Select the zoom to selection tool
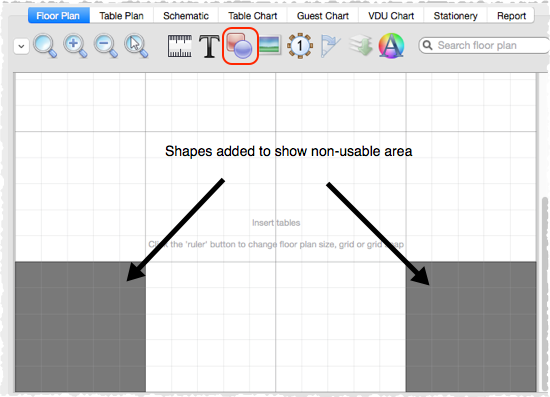The height and width of the screenshot is (397, 550). pos(136,46)
